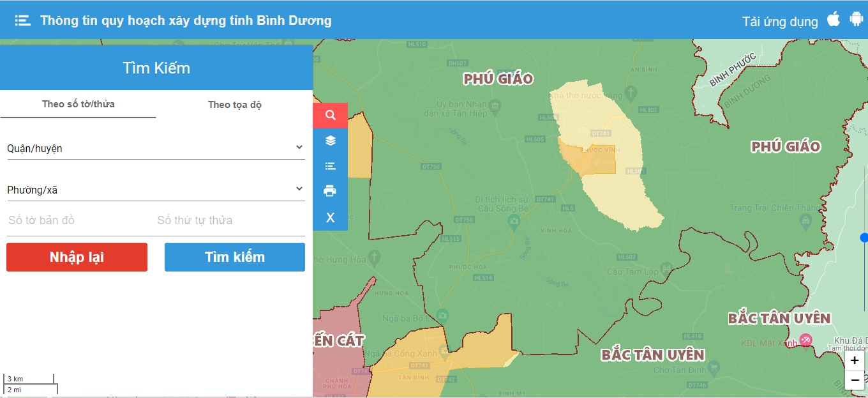Select the Theo số tờ/thửa tab
Viewport: 868px width, 398px height.
[x=78, y=105]
